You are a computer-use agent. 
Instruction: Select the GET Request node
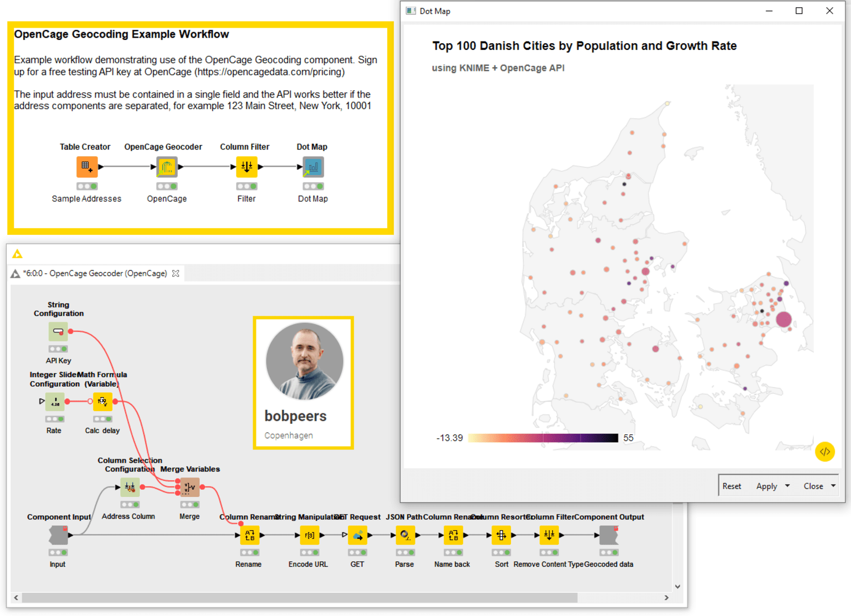(x=357, y=535)
